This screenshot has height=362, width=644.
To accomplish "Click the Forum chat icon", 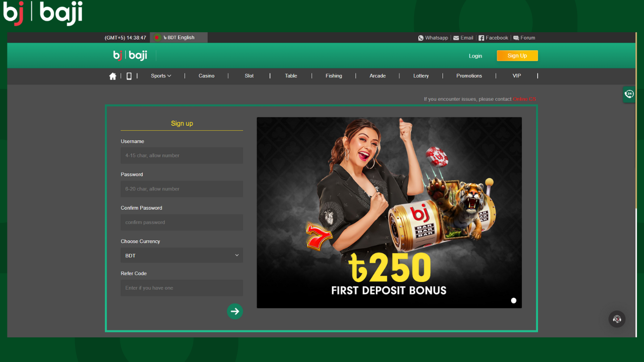I will coord(516,38).
